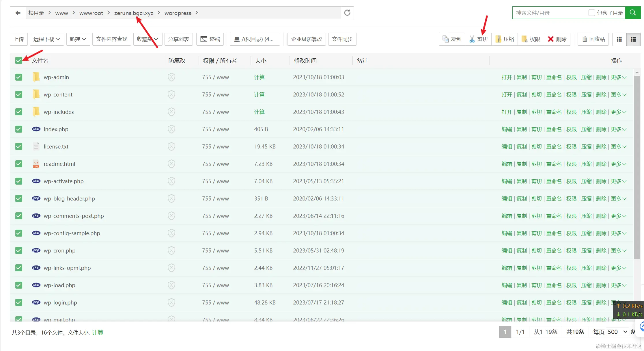Click Rename (重命名) for wp-comments-post.php
This screenshot has width=644, height=351.
(554, 216)
